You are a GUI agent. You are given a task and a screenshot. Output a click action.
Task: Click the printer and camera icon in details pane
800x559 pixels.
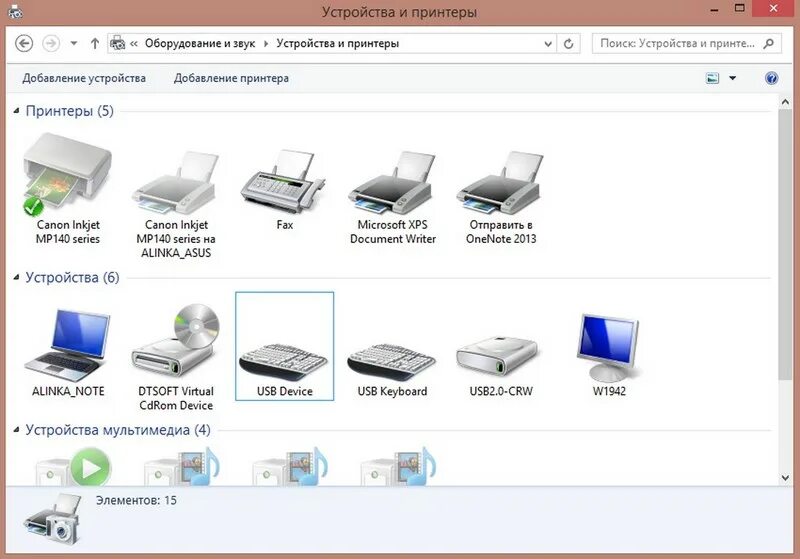pyautogui.click(x=53, y=520)
